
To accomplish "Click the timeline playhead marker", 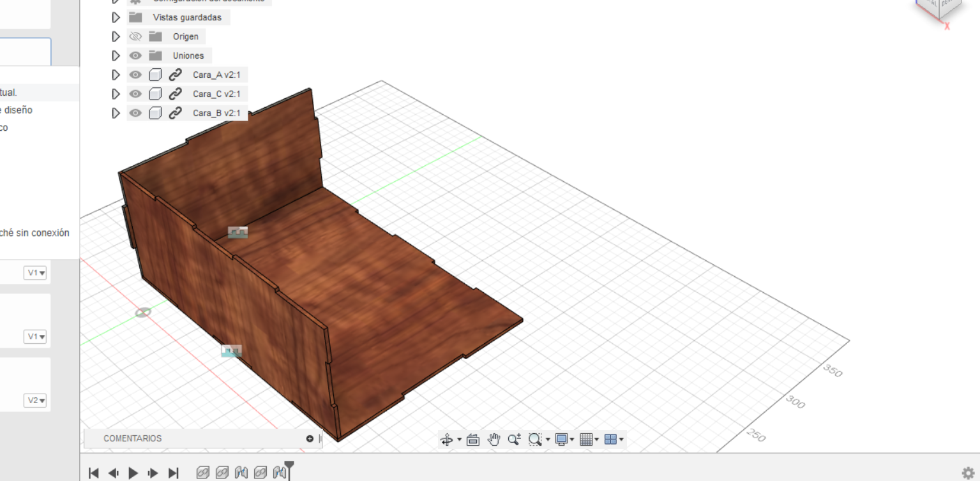I will pos(289,469).
